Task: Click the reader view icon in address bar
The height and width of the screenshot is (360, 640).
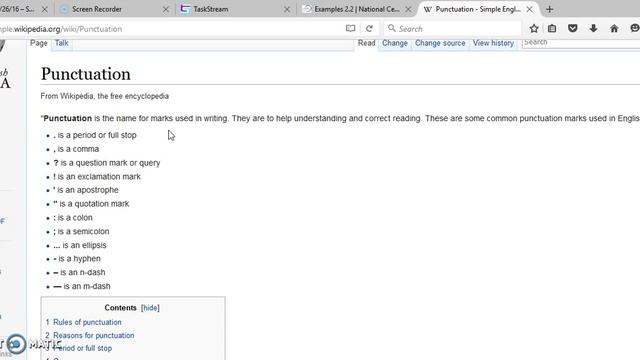Action: click(x=350, y=29)
